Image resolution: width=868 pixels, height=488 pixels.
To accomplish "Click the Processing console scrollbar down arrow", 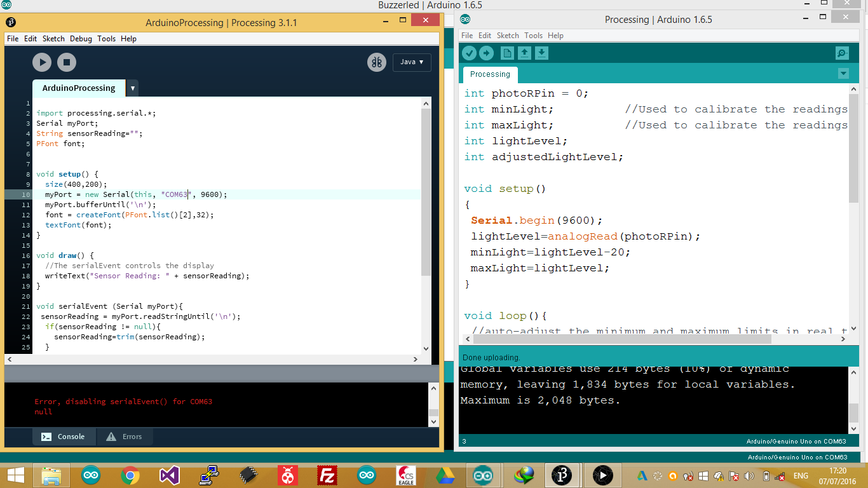I will pyautogui.click(x=433, y=422).
